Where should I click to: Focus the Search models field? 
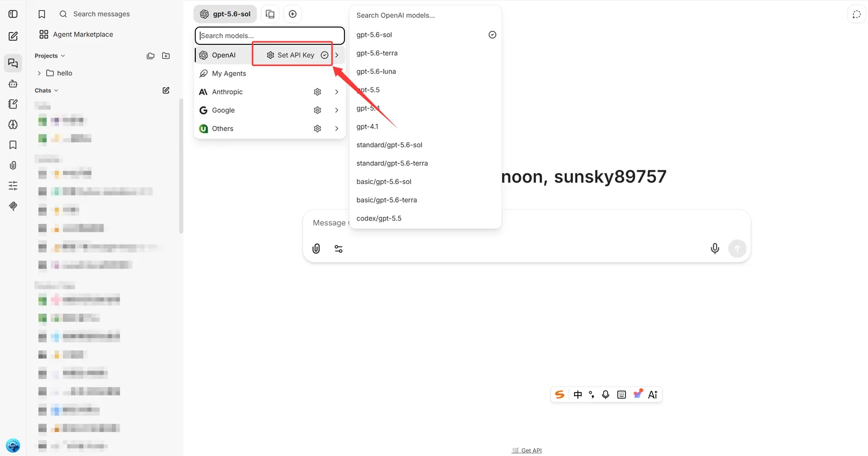pos(270,36)
